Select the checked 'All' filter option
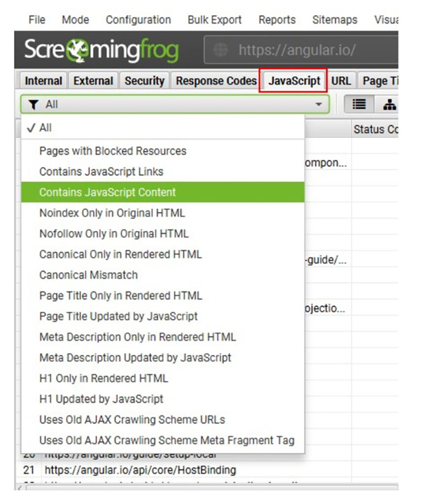 coord(45,128)
